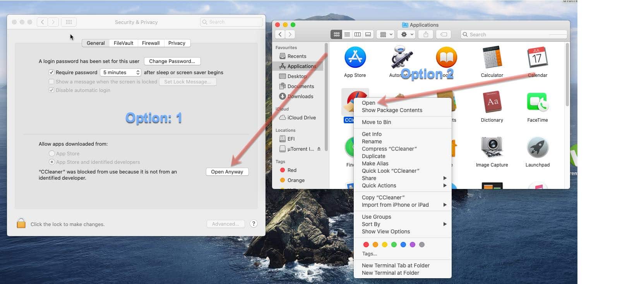Click the Finder window vertical scrollbar
This screenshot has width=644, height=284.
[x=567, y=75]
